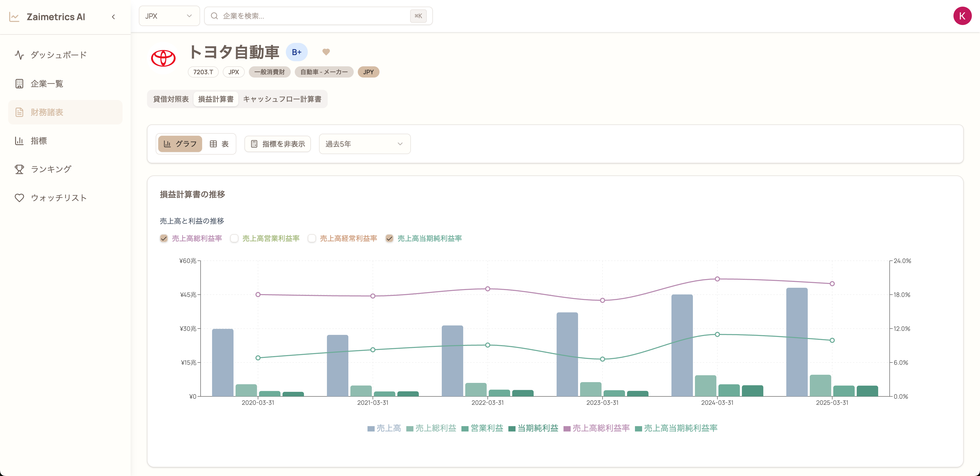Enable 売上高営業利益率 checkbox
980x476 pixels.
234,238
